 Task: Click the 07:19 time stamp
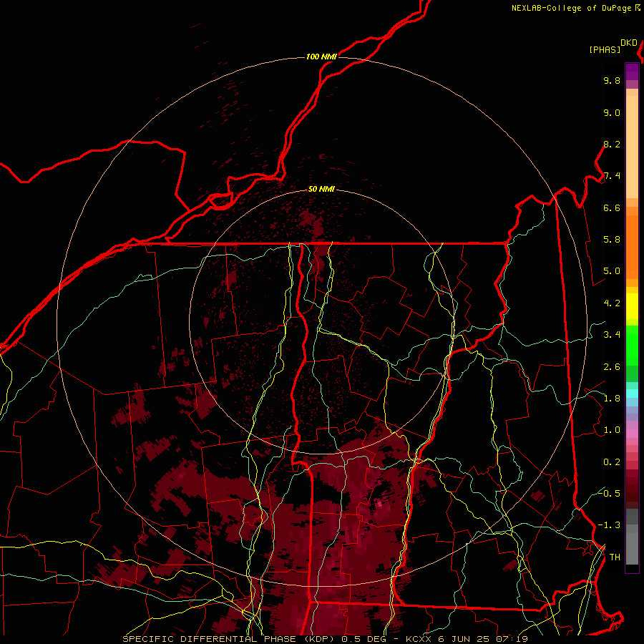[x=512, y=639]
